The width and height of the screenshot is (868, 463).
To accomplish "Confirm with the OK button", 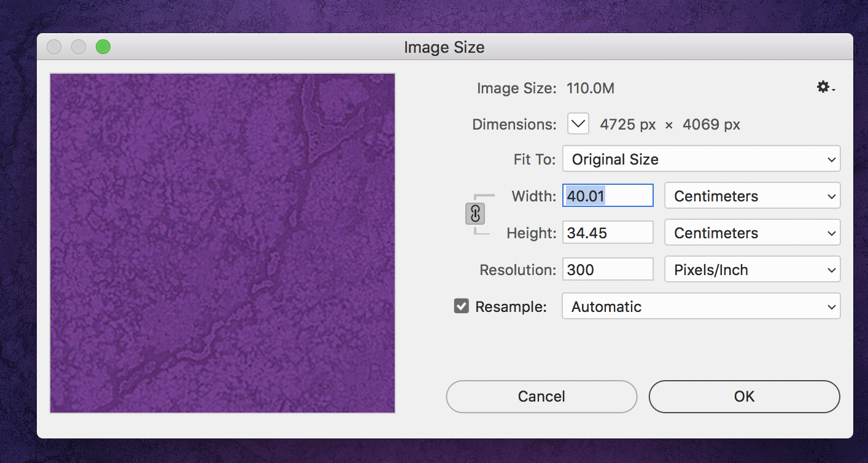I will coord(744,397).
